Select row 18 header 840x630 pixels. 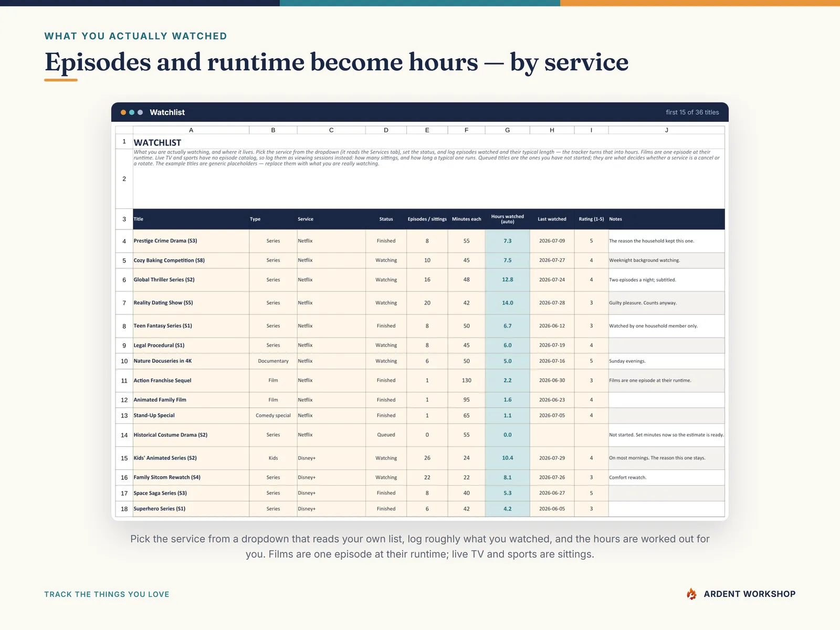pos(124,509)
